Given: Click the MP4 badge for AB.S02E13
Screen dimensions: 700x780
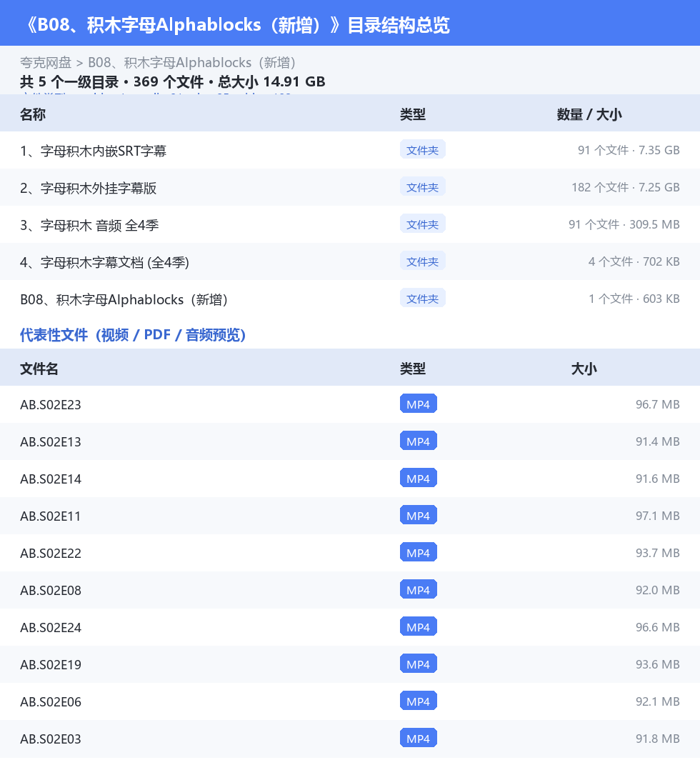Looking at the screenshot, I should [x=419, y=441].
